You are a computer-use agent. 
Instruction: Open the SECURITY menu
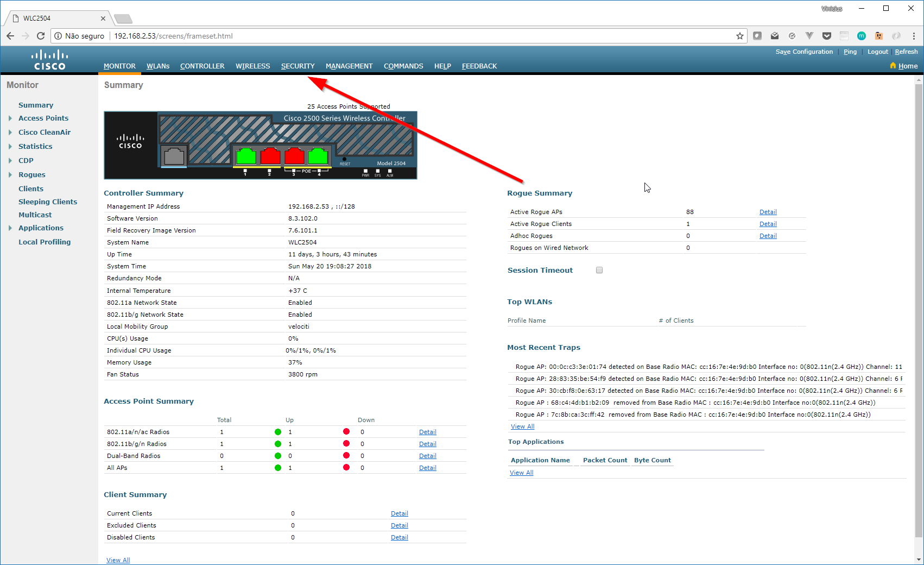[298, 66]
